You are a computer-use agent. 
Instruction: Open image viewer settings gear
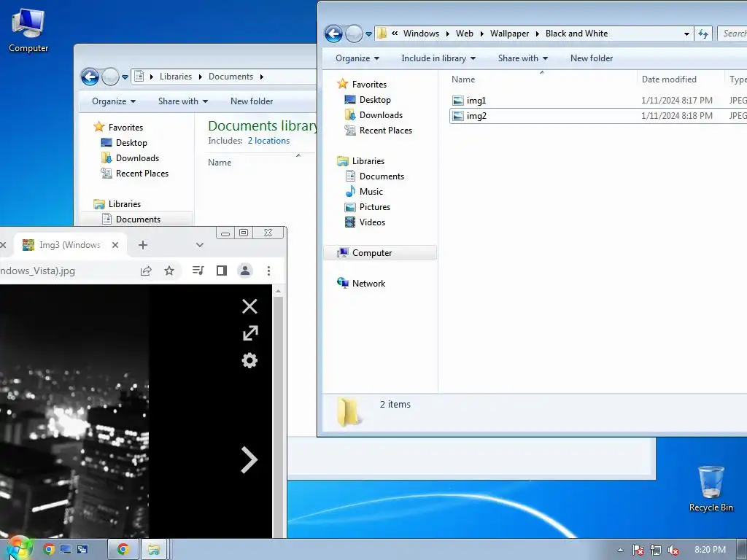point(249,360)
